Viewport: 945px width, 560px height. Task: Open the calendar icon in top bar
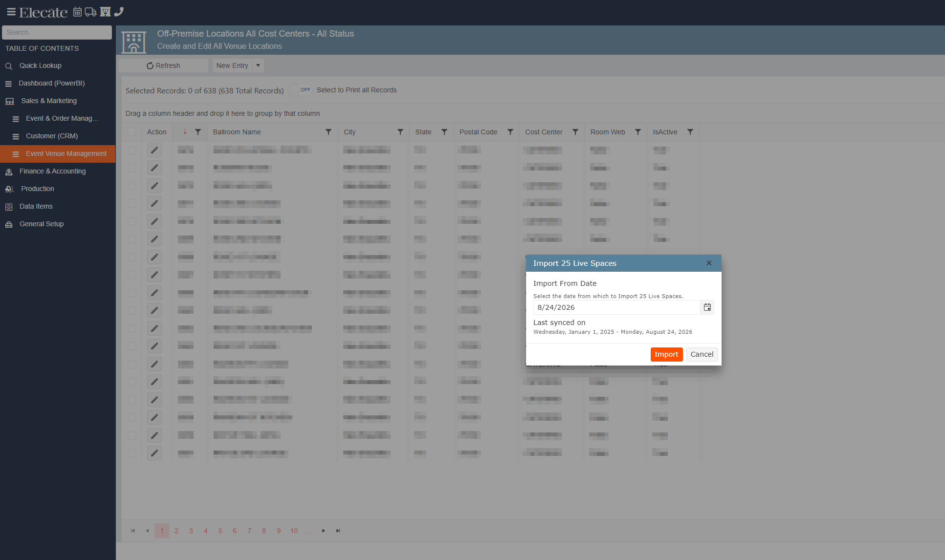[77, 12]
